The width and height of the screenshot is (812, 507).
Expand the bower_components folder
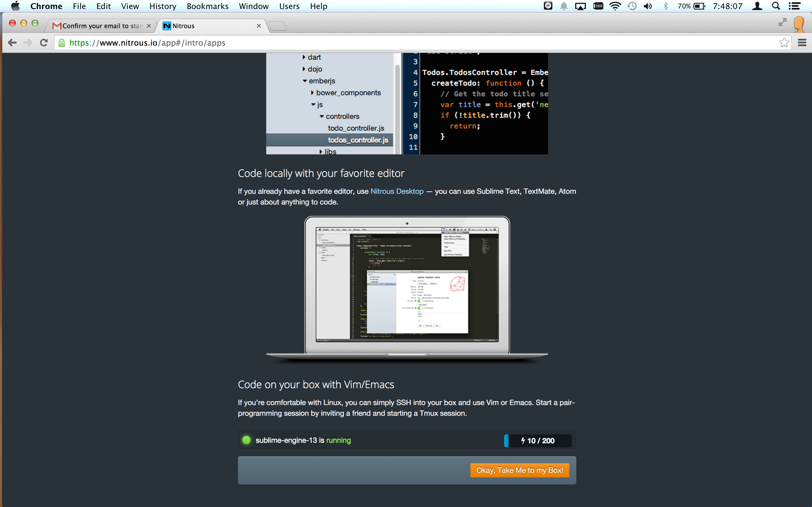[312, 93]
